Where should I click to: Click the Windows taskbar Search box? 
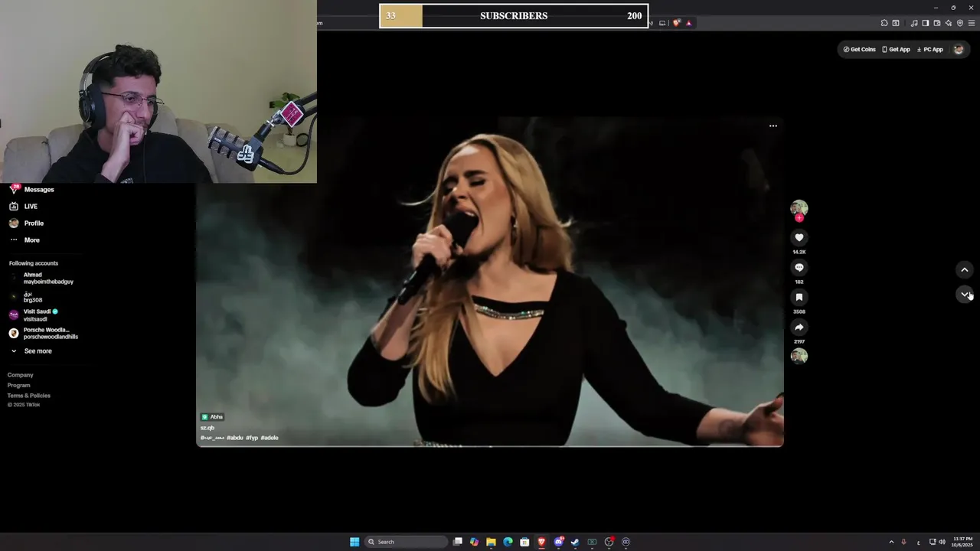pyautogui.click(x=406, y=542)
